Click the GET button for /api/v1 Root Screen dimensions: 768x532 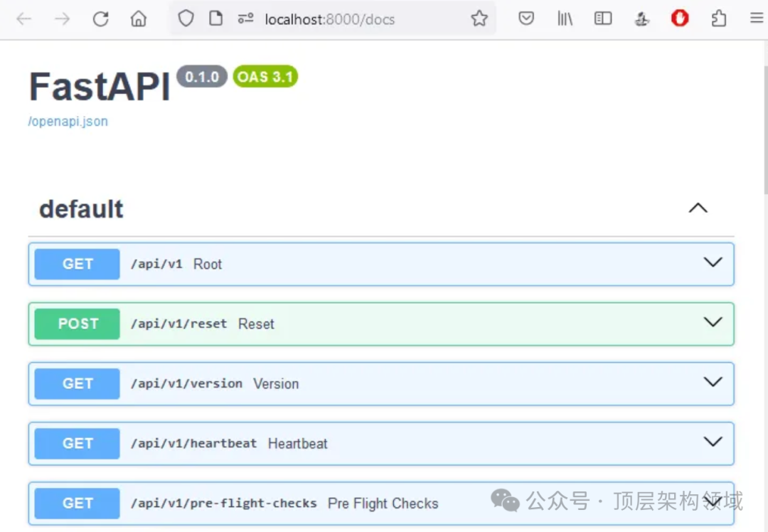(78, 264)
